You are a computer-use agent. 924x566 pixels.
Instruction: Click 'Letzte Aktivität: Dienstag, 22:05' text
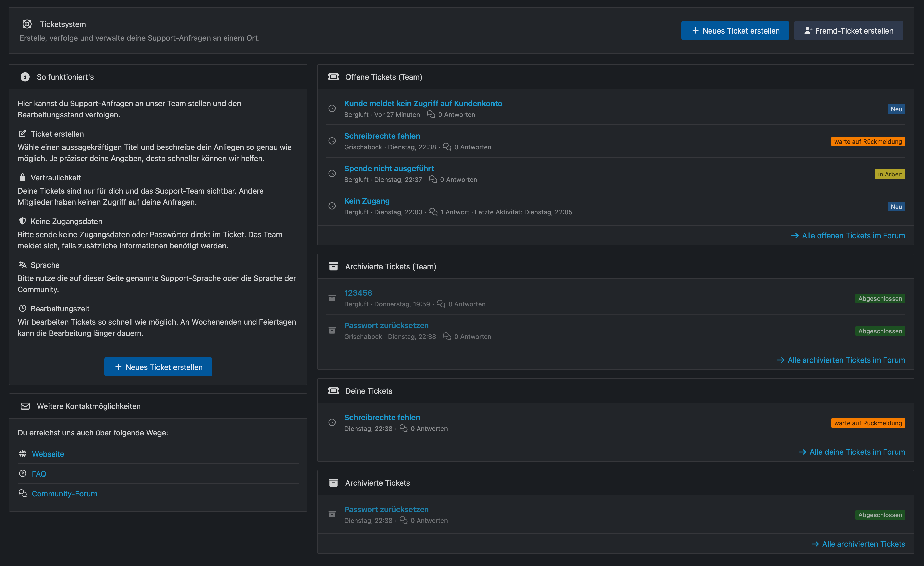click(523, 212)
